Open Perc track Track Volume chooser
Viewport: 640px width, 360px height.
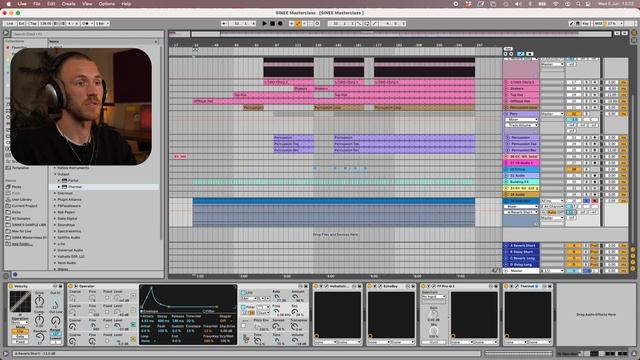point(522,125)
